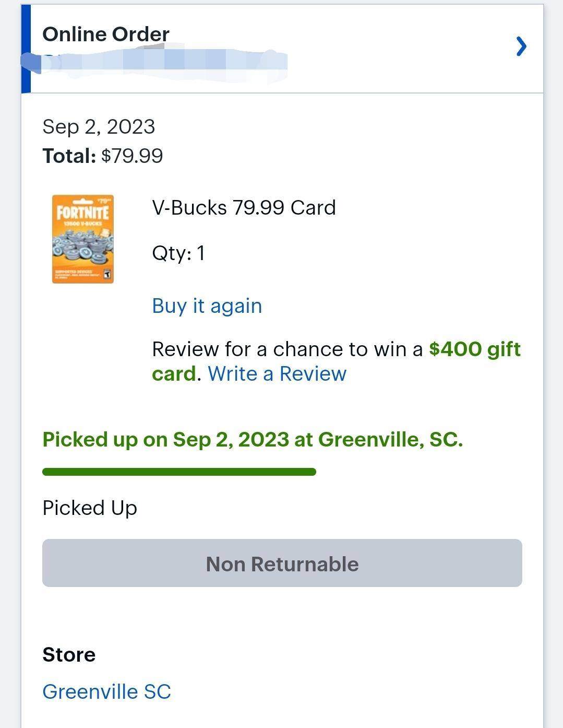The height and width of the screenshot is (728, 563).
Task: Click the Review for a chance text
Action: point(287,349)
